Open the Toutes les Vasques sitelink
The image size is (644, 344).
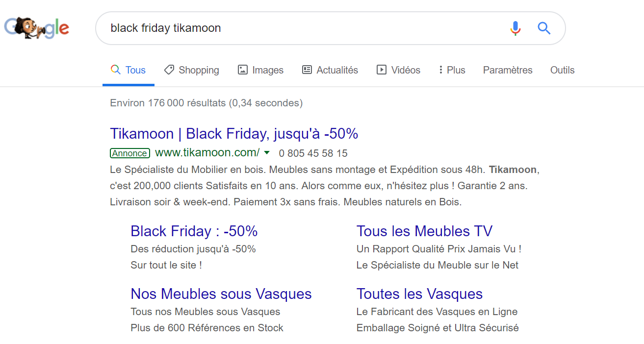point(419,294)
